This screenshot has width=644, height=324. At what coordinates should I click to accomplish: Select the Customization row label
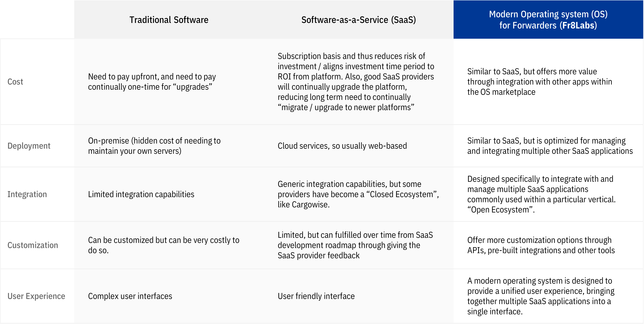33,245
